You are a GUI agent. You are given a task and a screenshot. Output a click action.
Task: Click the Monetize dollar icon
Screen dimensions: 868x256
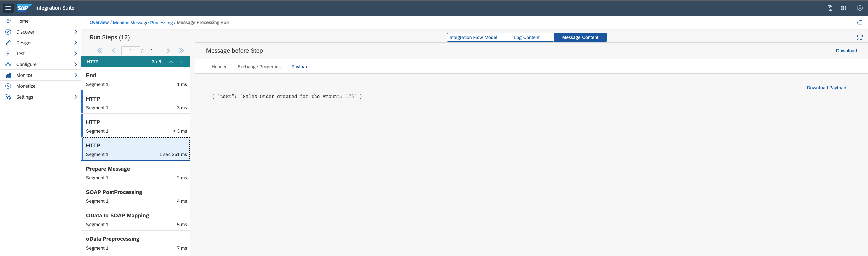coord(8,86)
